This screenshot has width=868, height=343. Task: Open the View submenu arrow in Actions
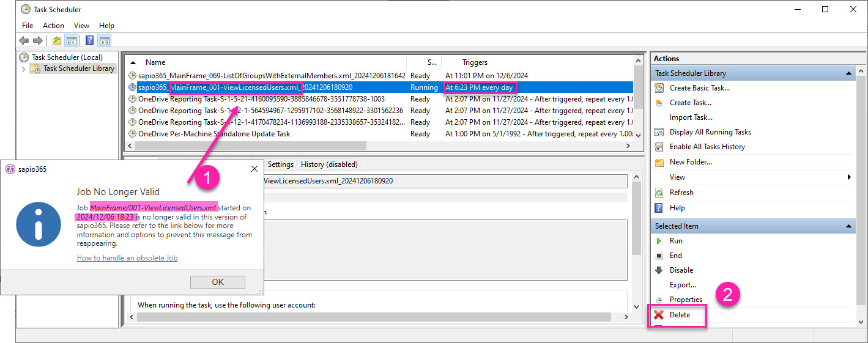(x=849, y=177)
